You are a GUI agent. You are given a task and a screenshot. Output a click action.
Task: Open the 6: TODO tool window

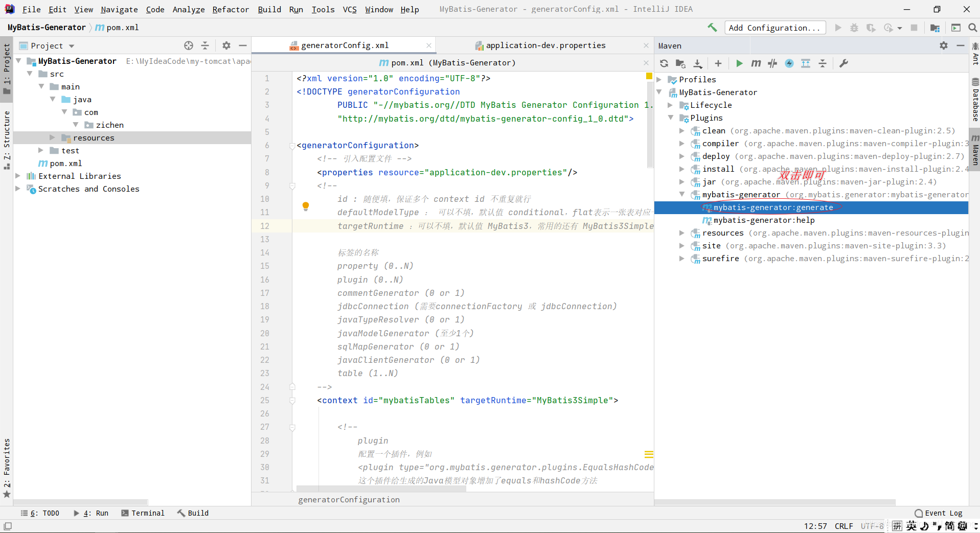tap(40, 513)
